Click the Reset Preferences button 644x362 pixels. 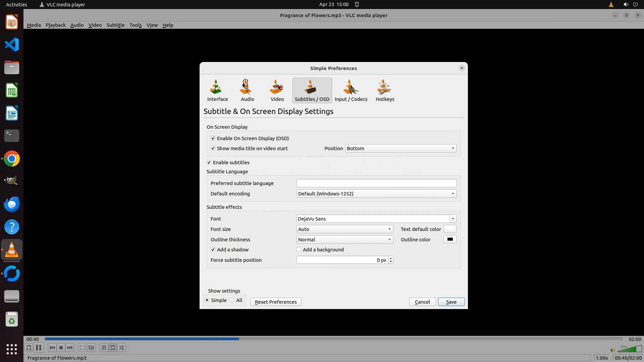coord(275,302)
